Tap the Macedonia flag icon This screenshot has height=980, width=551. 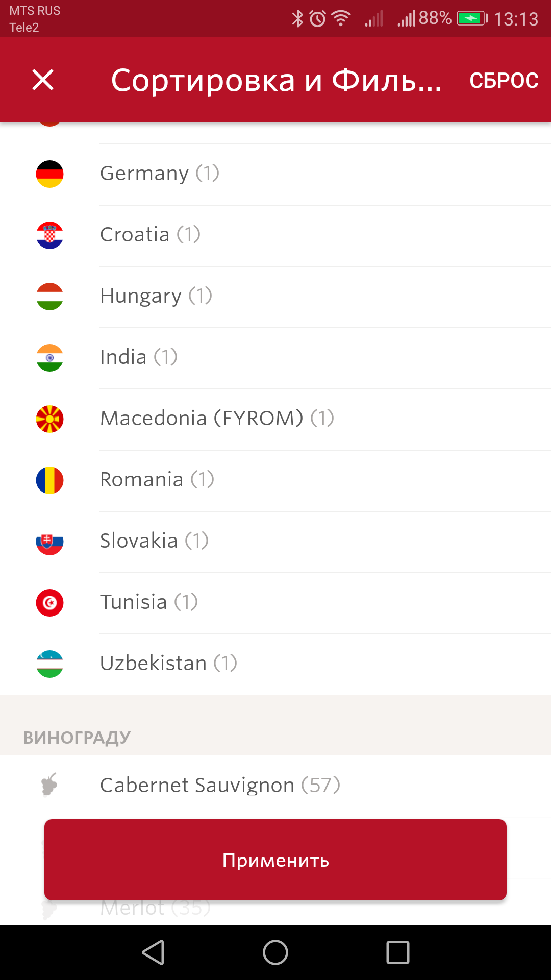pos(49,419)
